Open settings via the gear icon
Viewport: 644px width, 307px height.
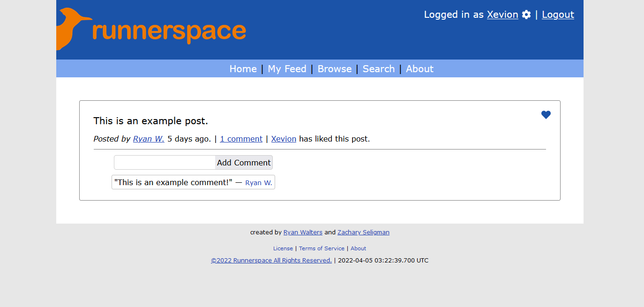coord(526,15)
